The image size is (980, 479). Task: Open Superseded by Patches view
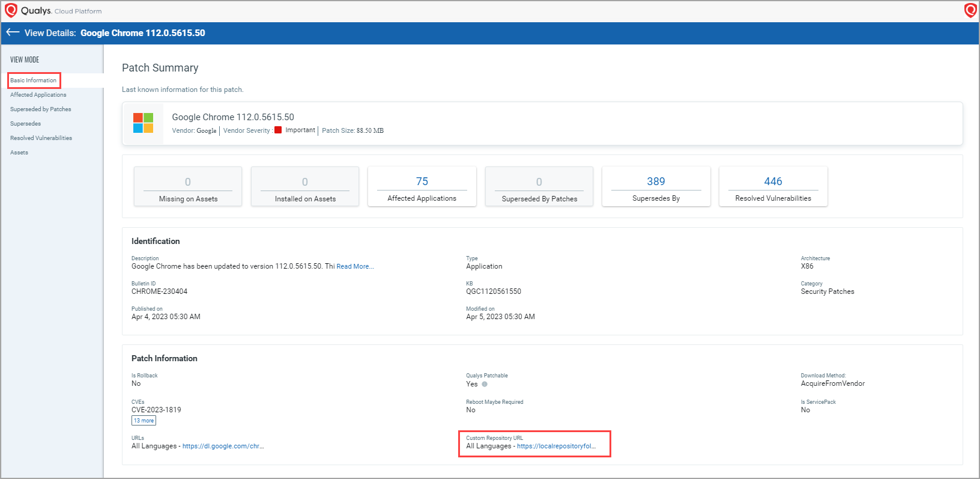(41, 109)
